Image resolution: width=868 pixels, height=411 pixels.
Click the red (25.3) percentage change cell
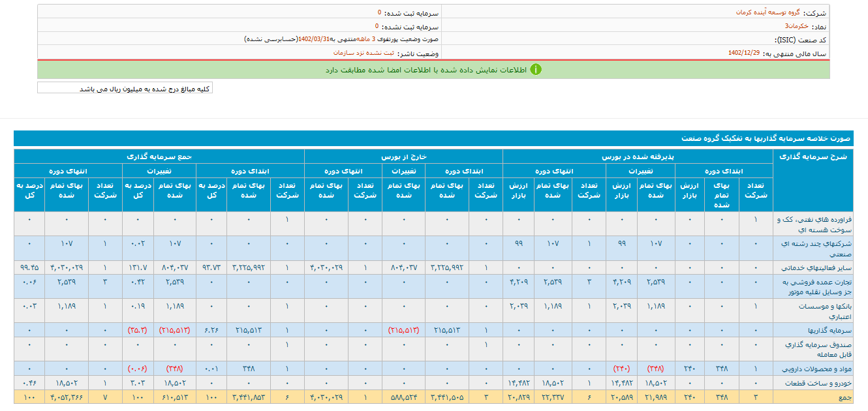tap(137, 330)
